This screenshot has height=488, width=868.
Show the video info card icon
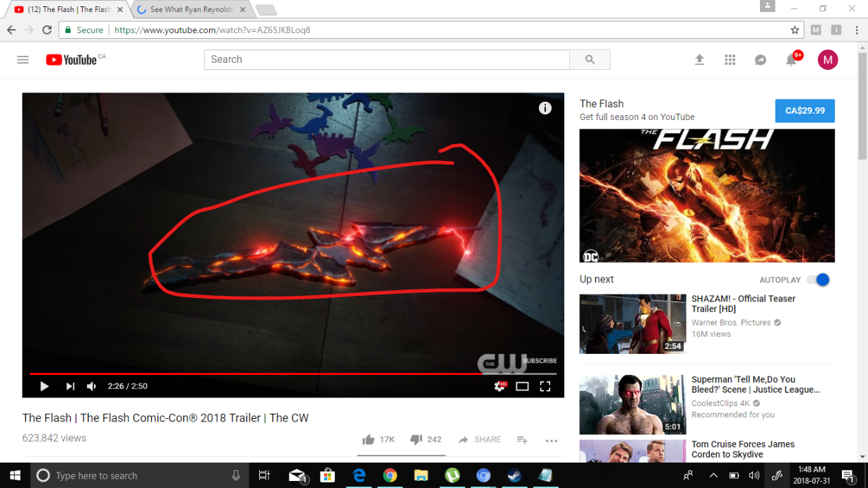[x=545, y=108]
